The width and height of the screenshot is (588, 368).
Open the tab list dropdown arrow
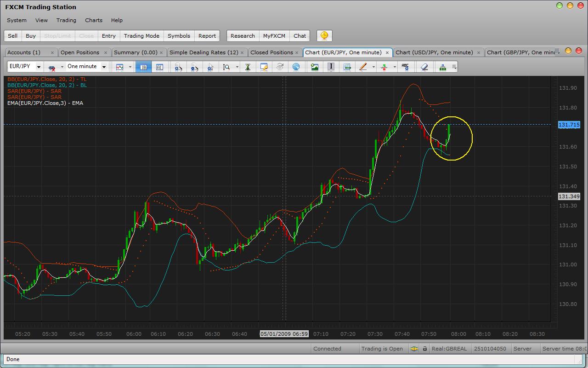[558, 51]
